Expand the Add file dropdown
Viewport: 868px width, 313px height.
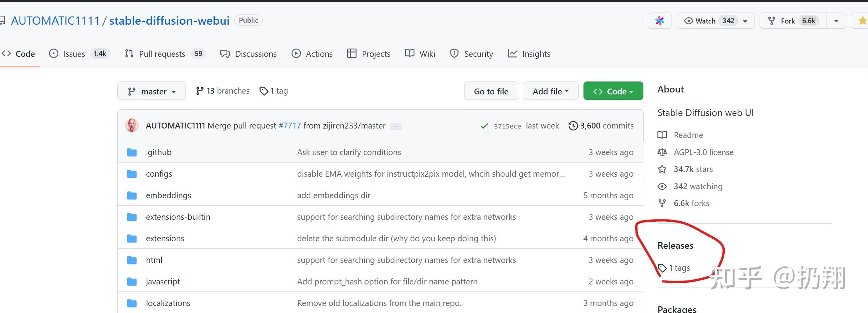(550, 91)
